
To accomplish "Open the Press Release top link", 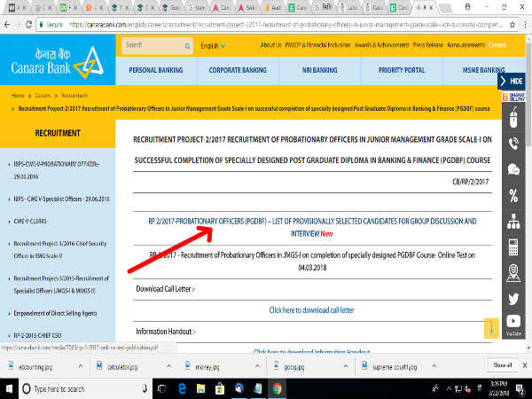I will tap(428, 45).
